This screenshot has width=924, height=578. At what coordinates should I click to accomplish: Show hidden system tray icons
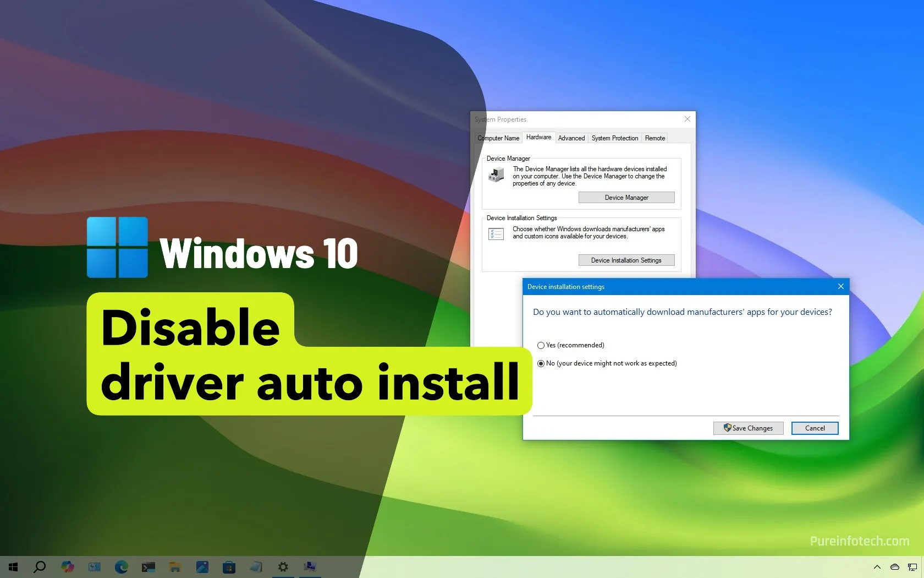(877, 567)
